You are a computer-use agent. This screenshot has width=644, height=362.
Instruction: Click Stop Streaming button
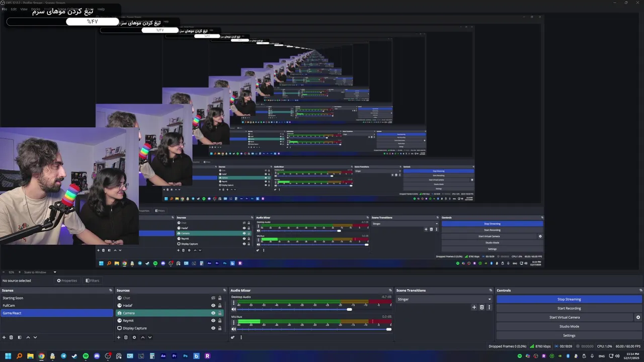pos(569,299)
